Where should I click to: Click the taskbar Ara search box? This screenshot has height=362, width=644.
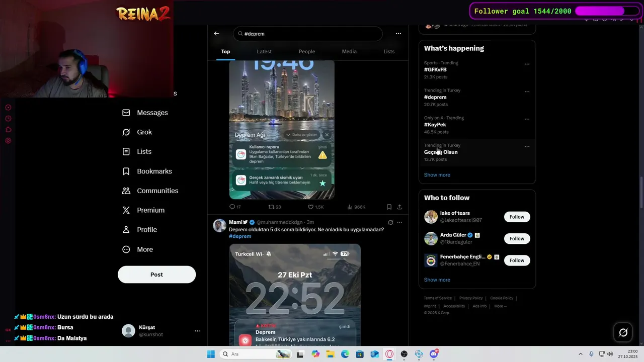pos(256,354)
